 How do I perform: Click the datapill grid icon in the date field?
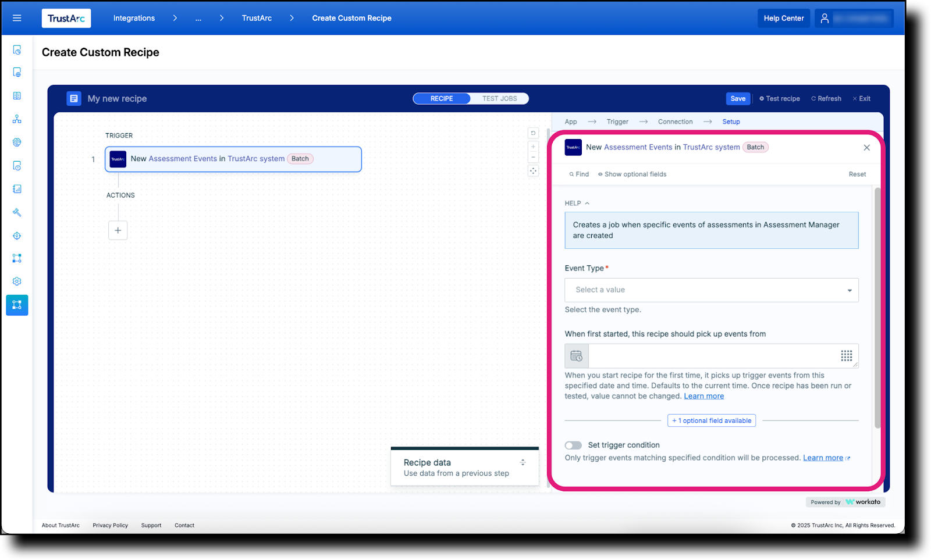click(847, 355)
